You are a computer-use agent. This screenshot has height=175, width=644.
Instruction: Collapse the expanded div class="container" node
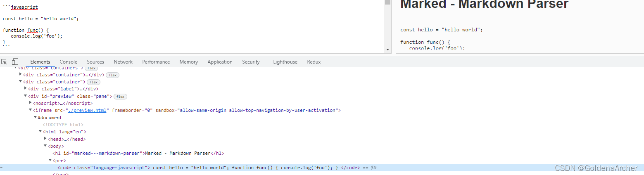[x=21, y=82]
